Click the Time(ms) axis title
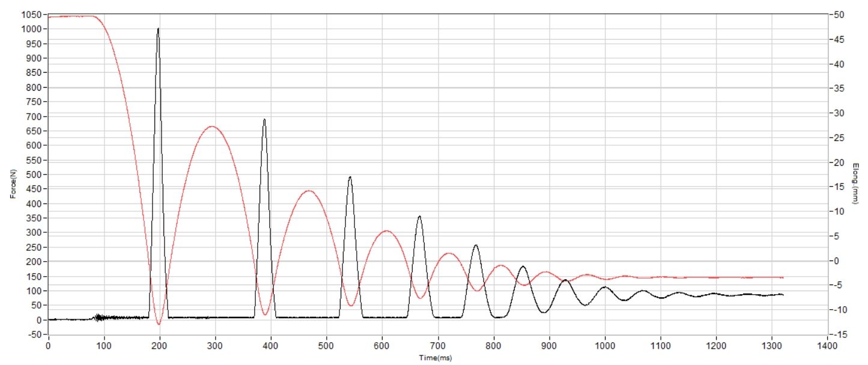This screenshot has width=868, height=365. tap(436, 358)
